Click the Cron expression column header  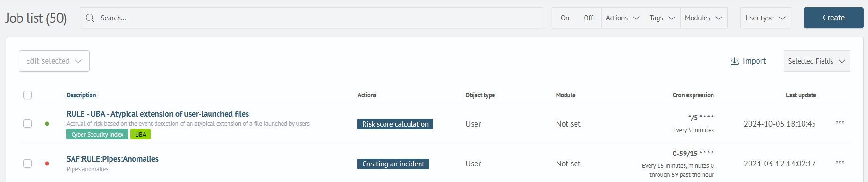693,95
